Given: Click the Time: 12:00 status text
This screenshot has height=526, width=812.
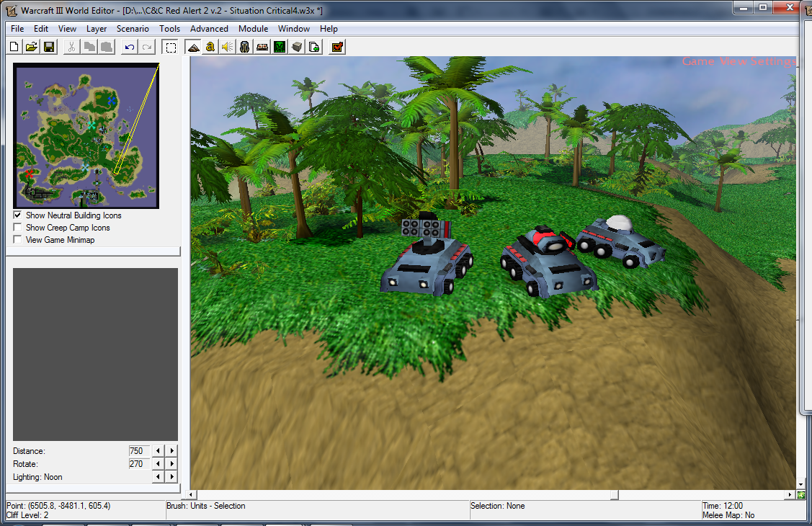Looking at the screenshot, I should tap(723, 506).
